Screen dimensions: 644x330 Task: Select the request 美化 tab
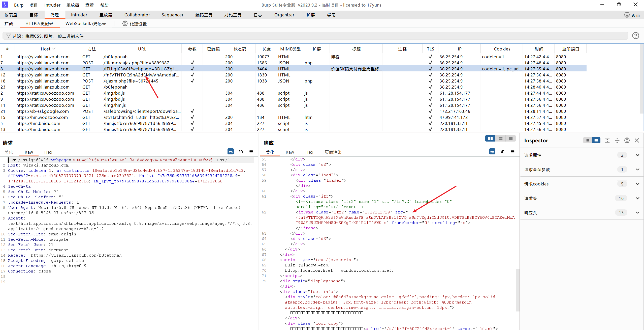[9, 152]
